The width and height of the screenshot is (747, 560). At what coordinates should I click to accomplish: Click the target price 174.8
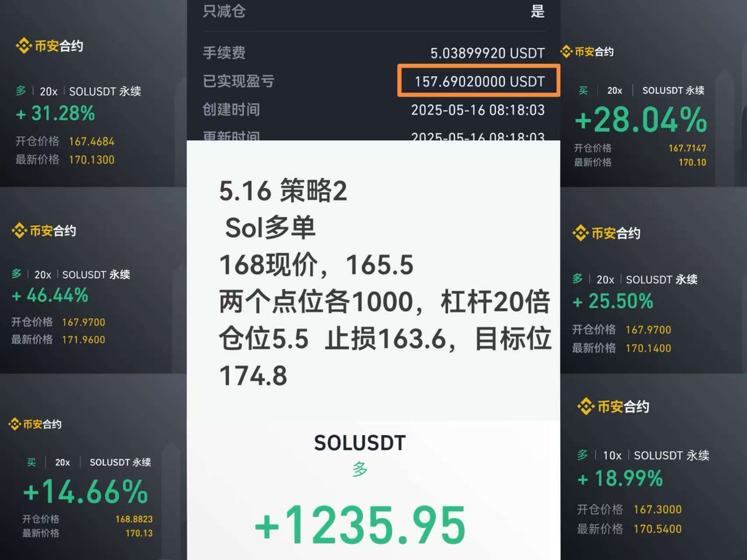click(x=253, y=376)
